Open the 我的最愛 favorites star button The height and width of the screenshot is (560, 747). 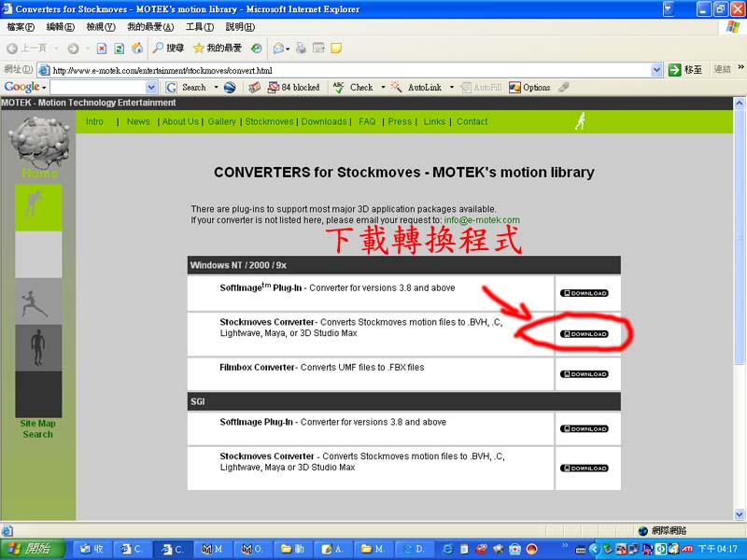(218, 49)
